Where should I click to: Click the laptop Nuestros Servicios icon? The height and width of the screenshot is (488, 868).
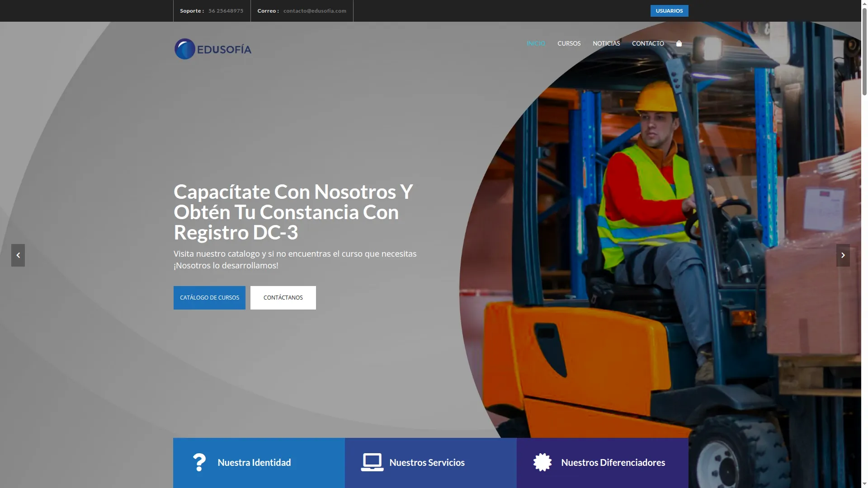(x=372, y=462)
